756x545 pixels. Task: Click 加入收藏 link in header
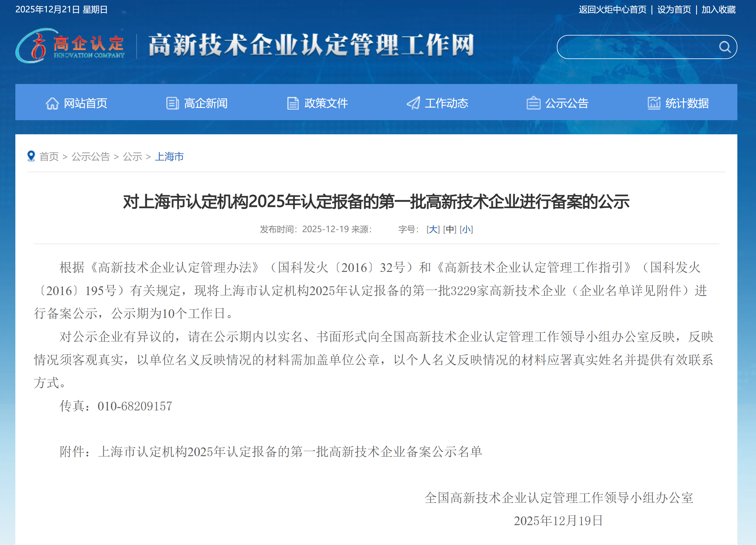pyautogui.click(x=718, y=10)
